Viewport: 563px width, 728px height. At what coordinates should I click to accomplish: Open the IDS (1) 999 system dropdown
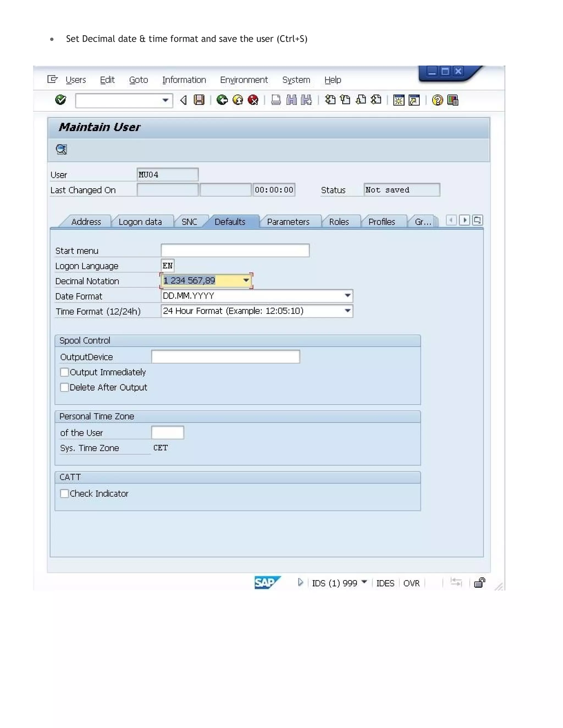(364, 582)
